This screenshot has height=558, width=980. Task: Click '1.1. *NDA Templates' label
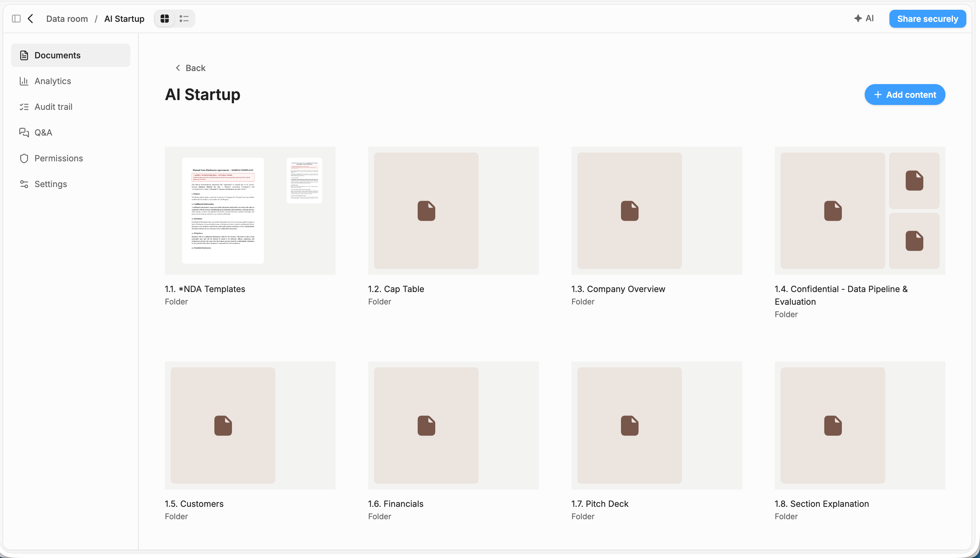pyautogui.click(x=205, y=289)
